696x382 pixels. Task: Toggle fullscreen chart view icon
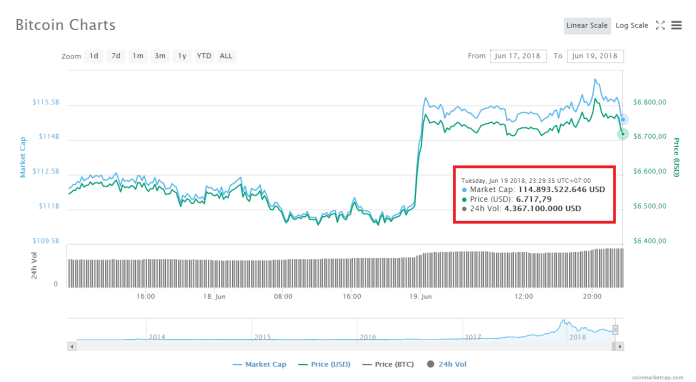(660, 25)
